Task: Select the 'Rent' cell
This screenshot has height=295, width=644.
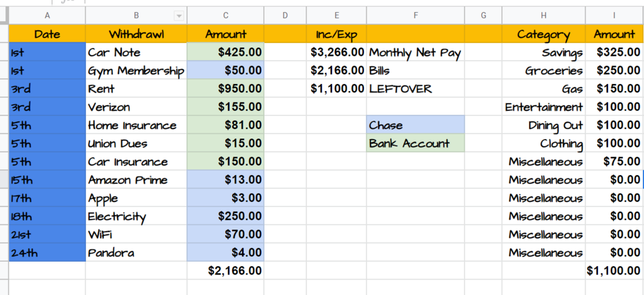Action: click(x=136, y=88)
